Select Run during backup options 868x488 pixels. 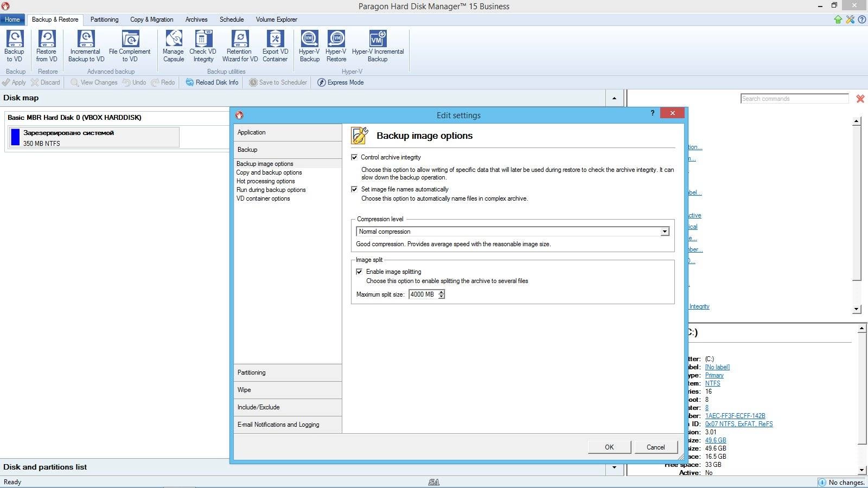click(x=271, y=190)
